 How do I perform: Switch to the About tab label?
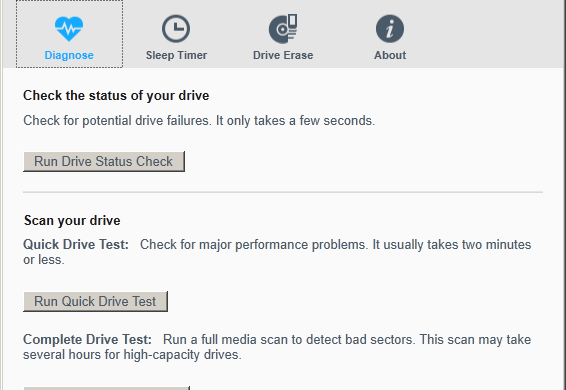(x=390, y=55)
